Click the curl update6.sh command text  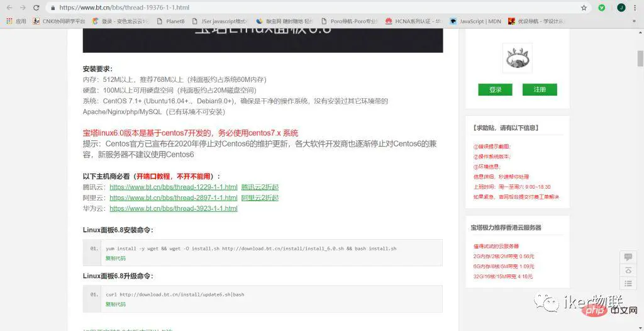[x=175, y=295]
